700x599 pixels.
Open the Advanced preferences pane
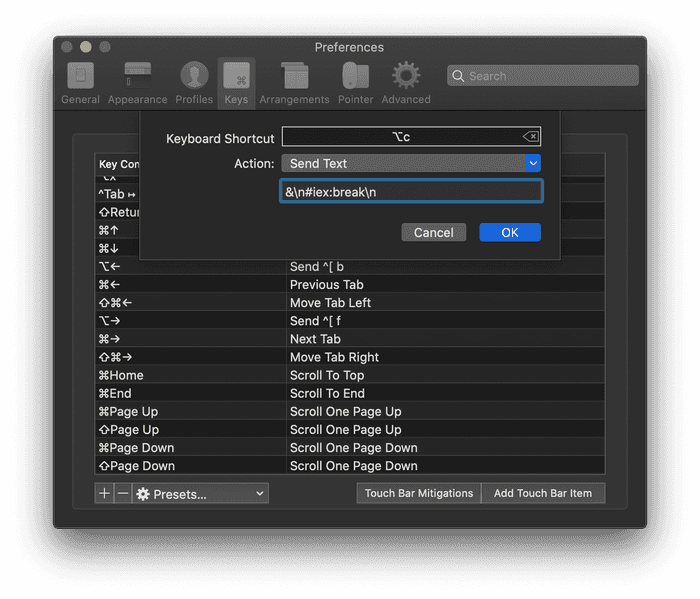click(x=406, y=83)
